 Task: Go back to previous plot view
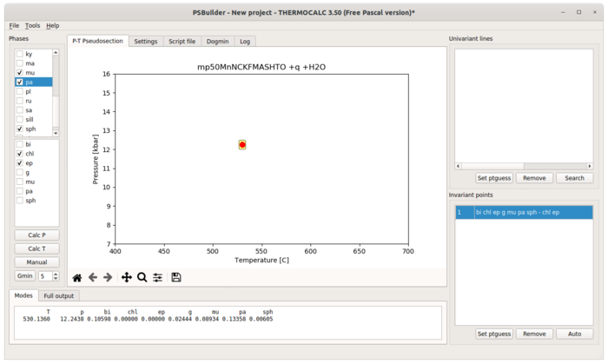93,277
